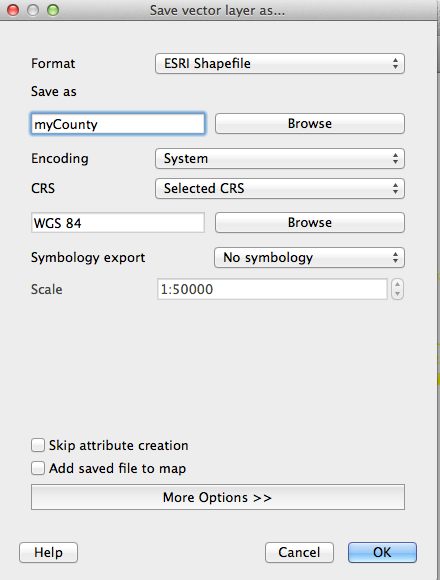Click the Scale stepper arrows

click(x=397, y=289)
